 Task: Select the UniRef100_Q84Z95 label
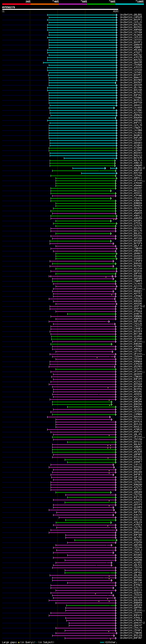pos(131,63)
